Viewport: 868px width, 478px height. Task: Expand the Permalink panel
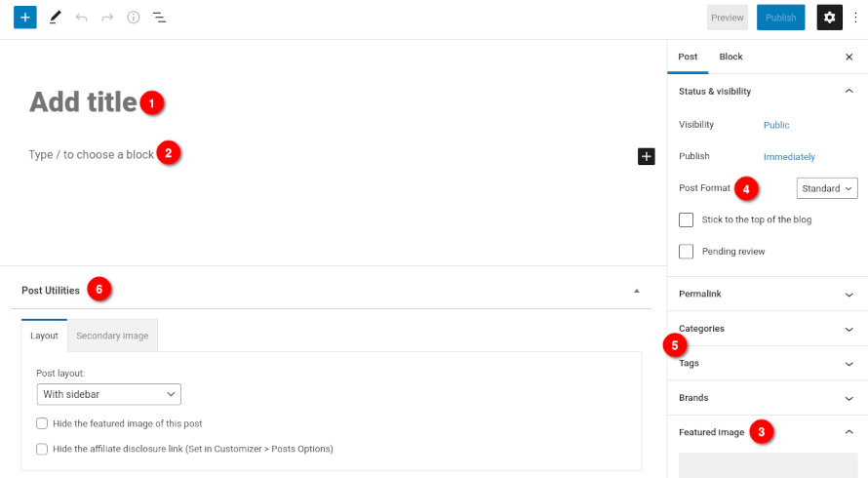[768, 294]
